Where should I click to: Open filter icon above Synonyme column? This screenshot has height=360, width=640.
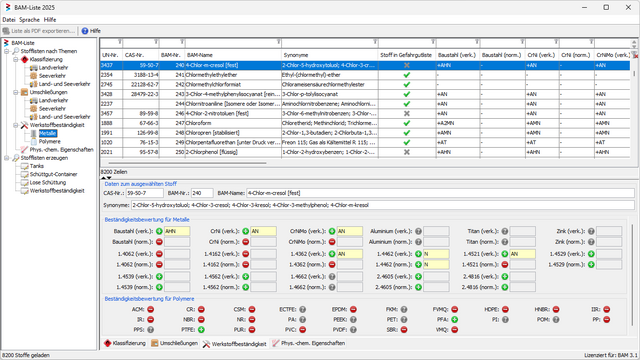click(x=375, y=42)
